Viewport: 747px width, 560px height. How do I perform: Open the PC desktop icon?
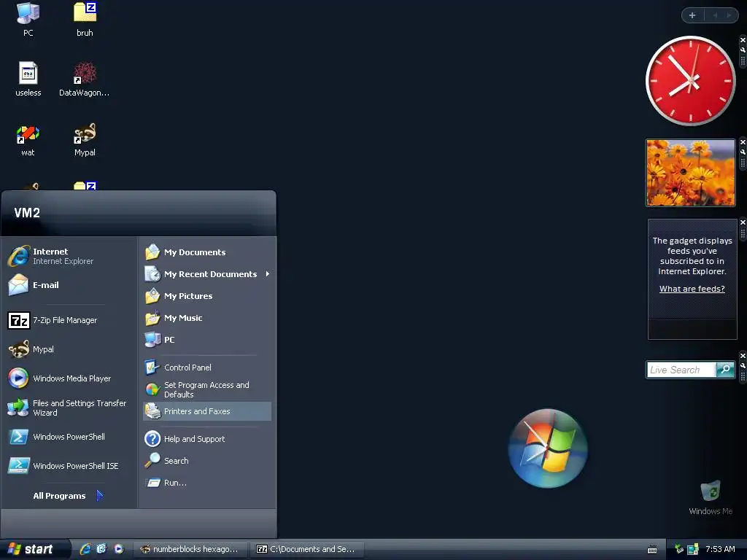[28, 20]
